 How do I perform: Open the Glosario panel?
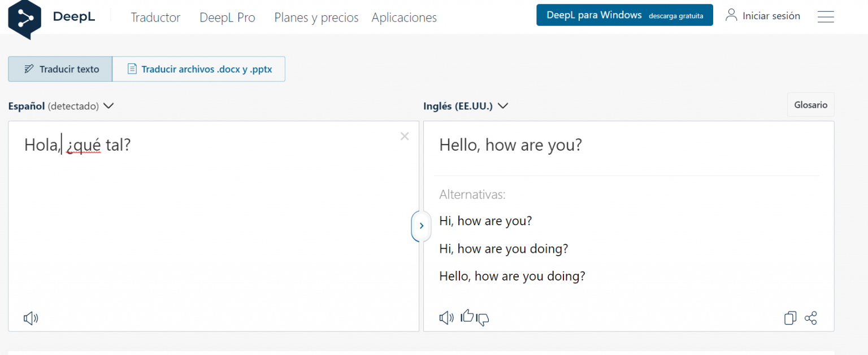pyautogui.click(x=810, y=104)
